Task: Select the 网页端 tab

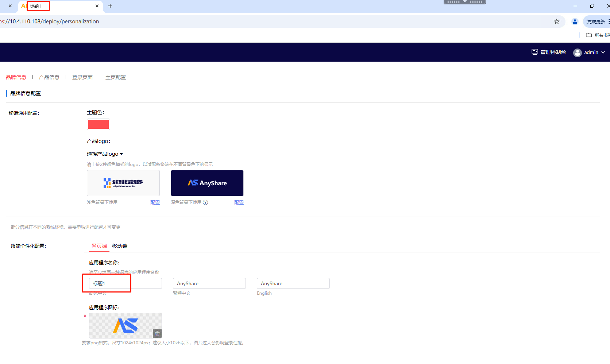Action: coord(99,246)
